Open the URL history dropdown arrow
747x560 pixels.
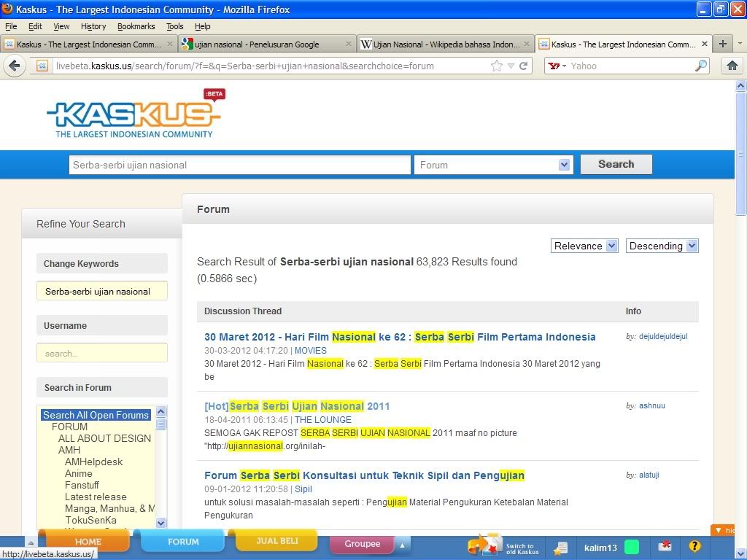pos(511,66)
